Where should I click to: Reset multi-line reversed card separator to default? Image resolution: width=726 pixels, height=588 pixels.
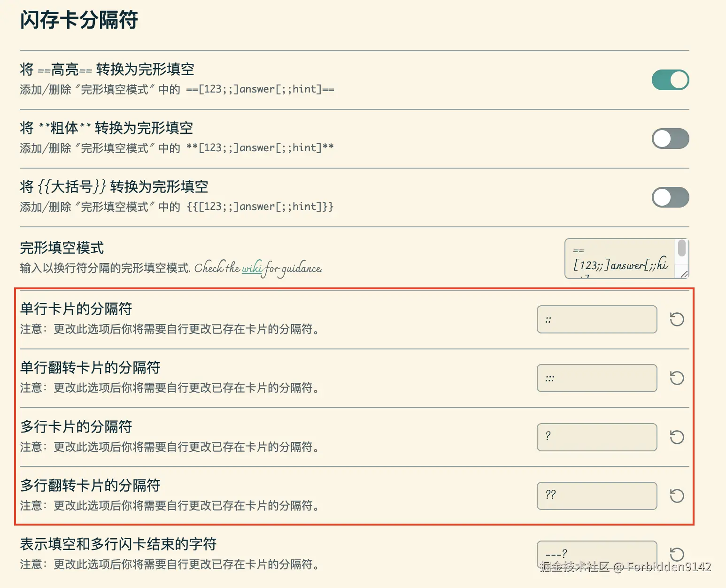pyautogui.click(x=676, y=496)
